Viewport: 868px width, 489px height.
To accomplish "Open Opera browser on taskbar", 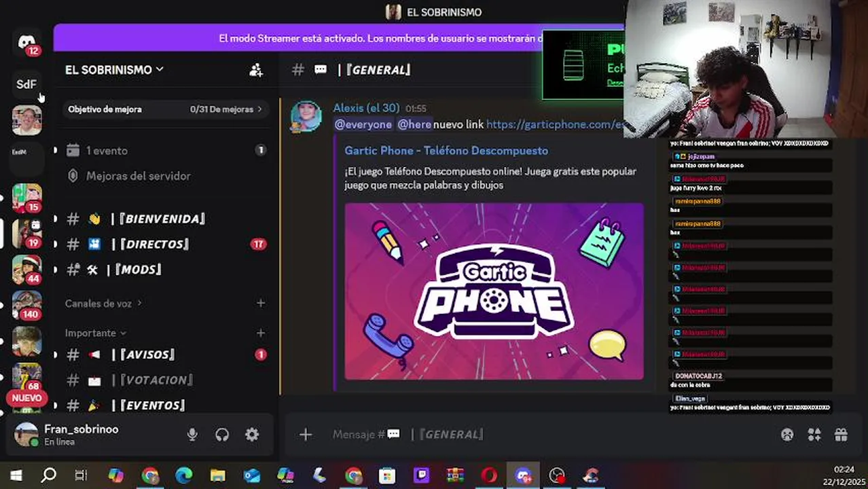I will pos(489,475).
